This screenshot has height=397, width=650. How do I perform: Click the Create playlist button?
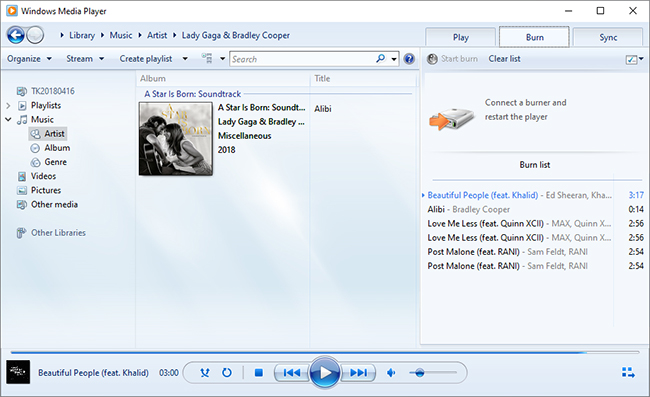pyautogui.click(x=146, y=59)
